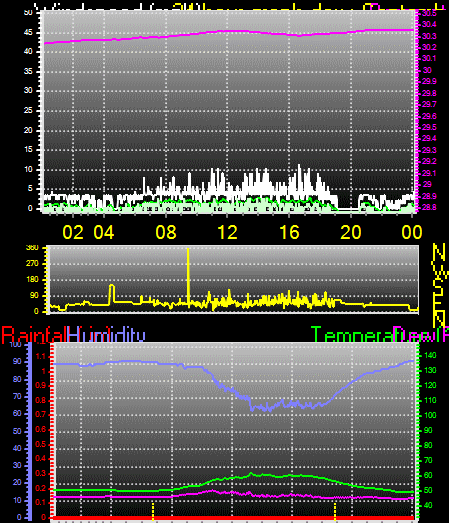This screenshot has height=523, width=449.
Task: Click the 20 hour time axis label
Action: click(x=351, y=232)
